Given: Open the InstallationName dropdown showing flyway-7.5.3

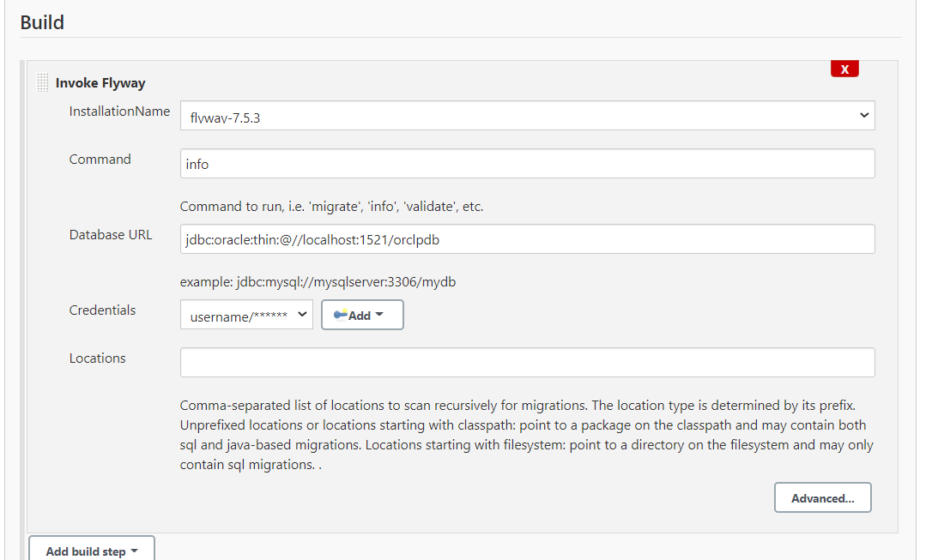Looking at the screenshot, I should coord(527,114).
